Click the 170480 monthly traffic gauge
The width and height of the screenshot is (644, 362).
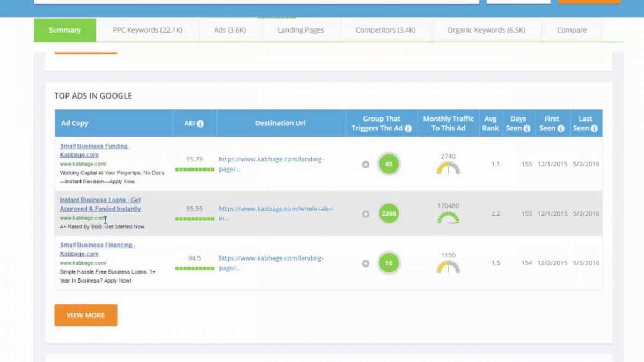click(x=448, y=218)
